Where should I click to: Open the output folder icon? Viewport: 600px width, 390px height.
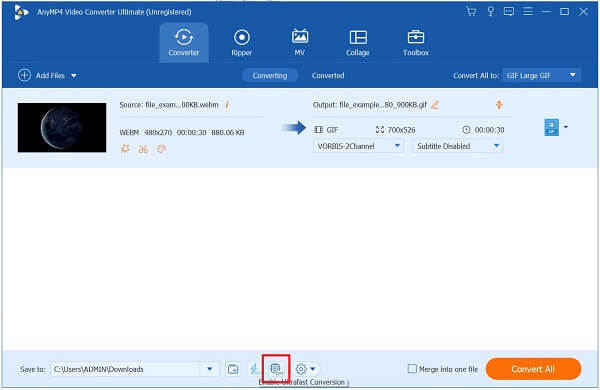coord(233,369)
